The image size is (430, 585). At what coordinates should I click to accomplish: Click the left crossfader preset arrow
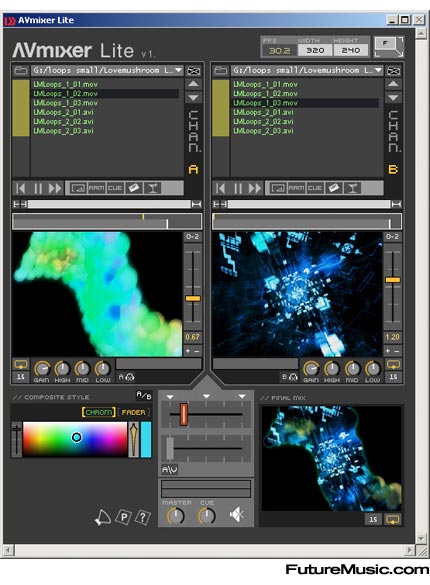(x=170, y=397)
